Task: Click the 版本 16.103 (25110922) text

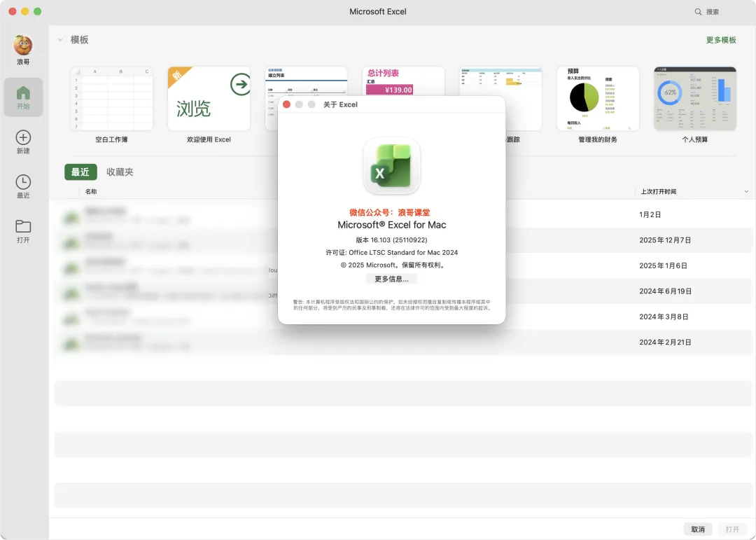Action: [x=391, y=240]
